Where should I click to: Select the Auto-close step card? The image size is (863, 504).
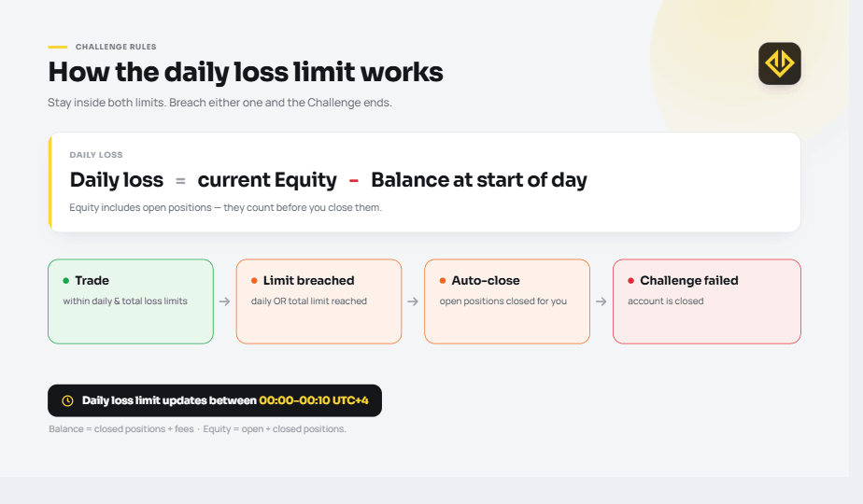click(507, 301)
